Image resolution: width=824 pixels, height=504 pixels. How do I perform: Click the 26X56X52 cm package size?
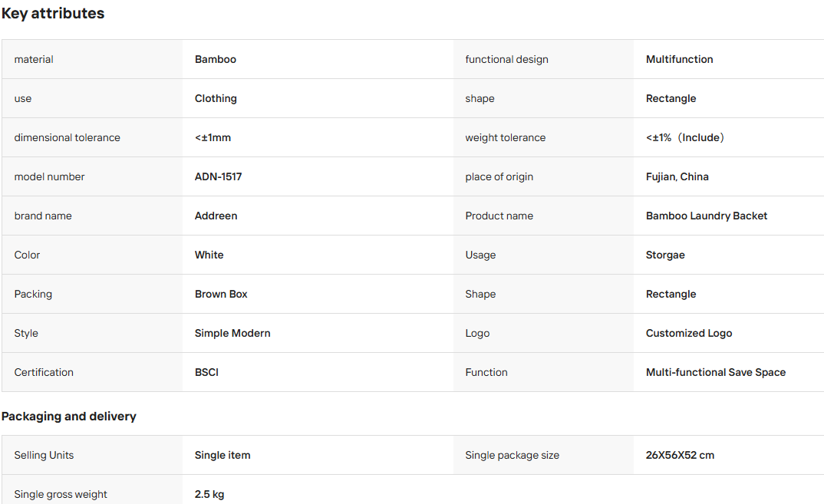tap(680, 455)
